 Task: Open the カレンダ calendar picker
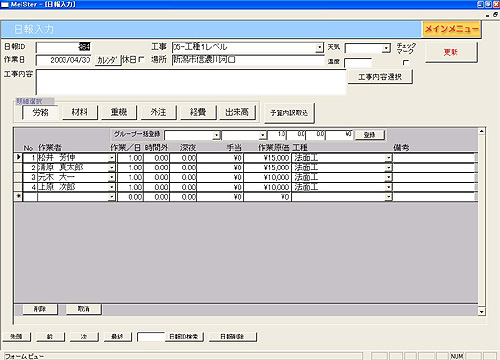[107, 60]
